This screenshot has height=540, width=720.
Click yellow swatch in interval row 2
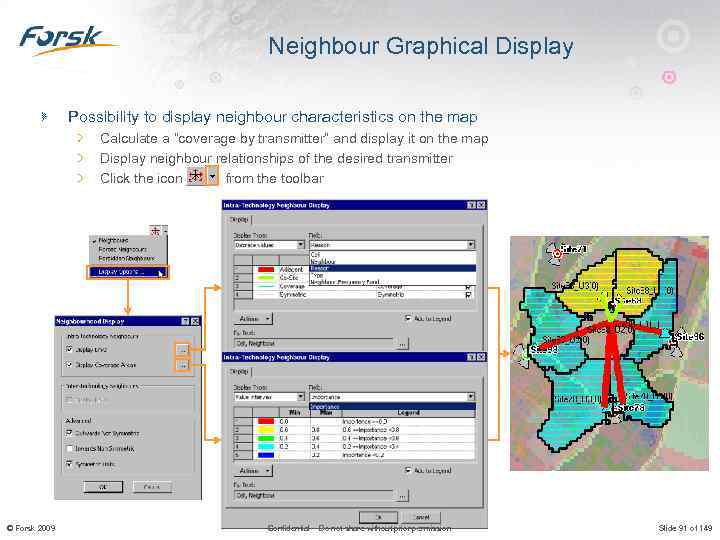266,430
